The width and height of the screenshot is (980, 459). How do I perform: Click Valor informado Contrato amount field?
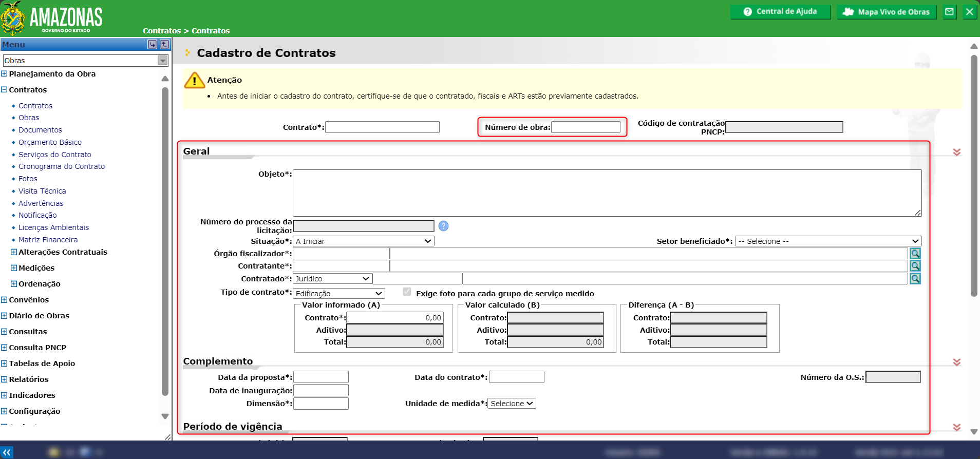point(395,318)
